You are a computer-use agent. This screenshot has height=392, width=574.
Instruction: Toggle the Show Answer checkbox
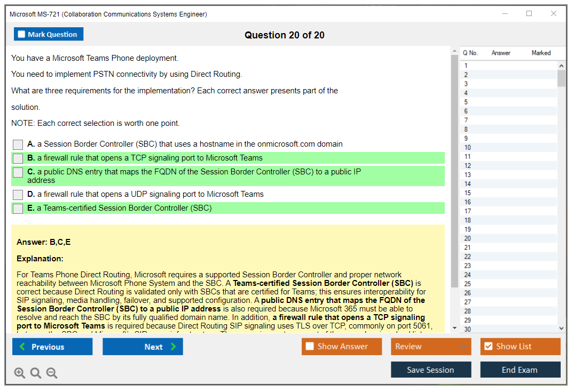(x=310, y=346)
